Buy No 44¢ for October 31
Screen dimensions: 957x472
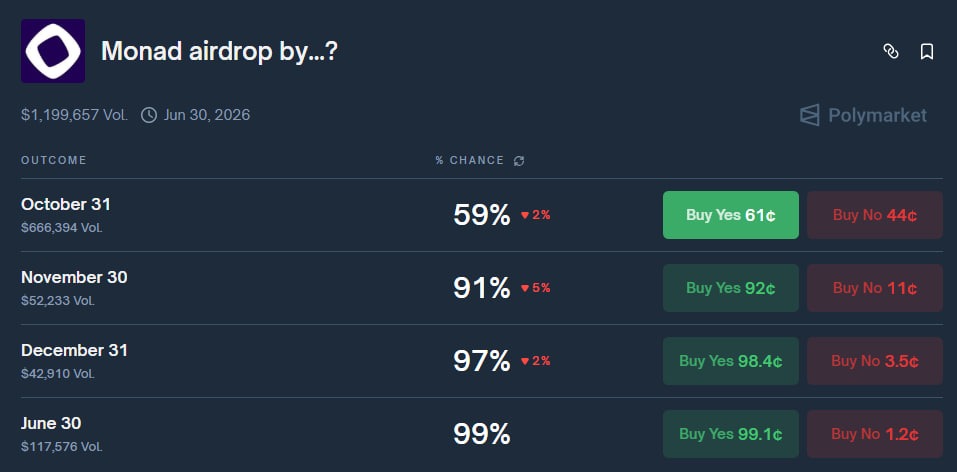(874, 215)
